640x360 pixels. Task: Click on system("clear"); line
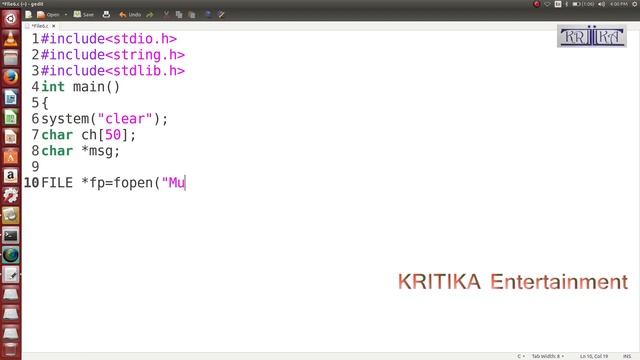pos(105,119)
